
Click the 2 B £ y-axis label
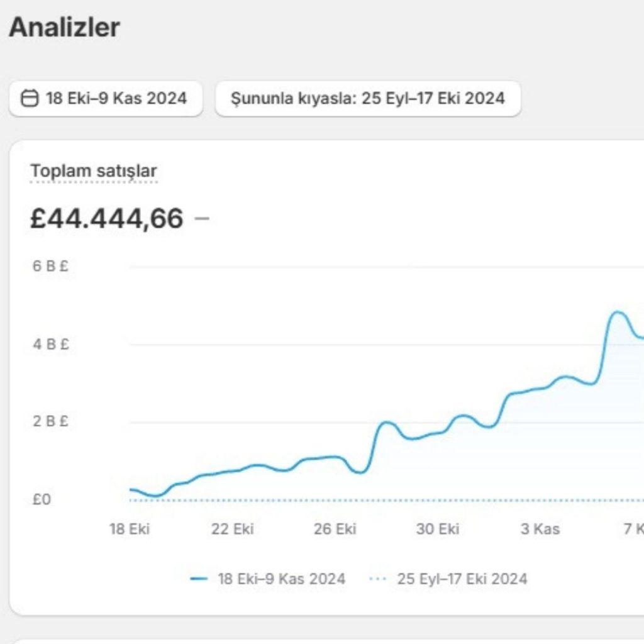pyautogui.click(x=50, y=421)
